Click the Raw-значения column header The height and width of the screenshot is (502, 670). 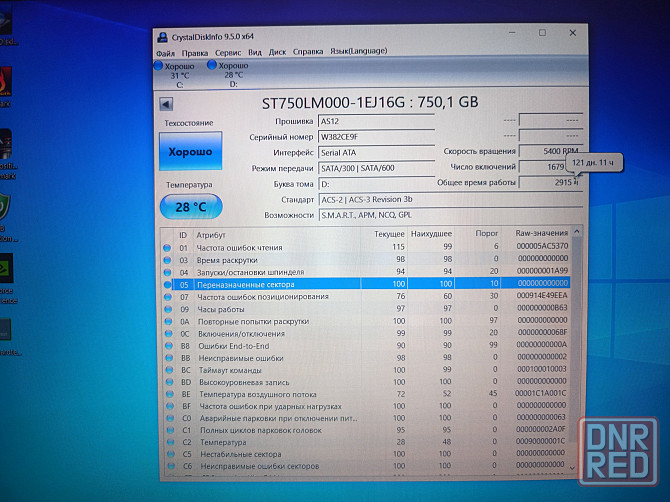pyautogui.click(x=541, y=233)
